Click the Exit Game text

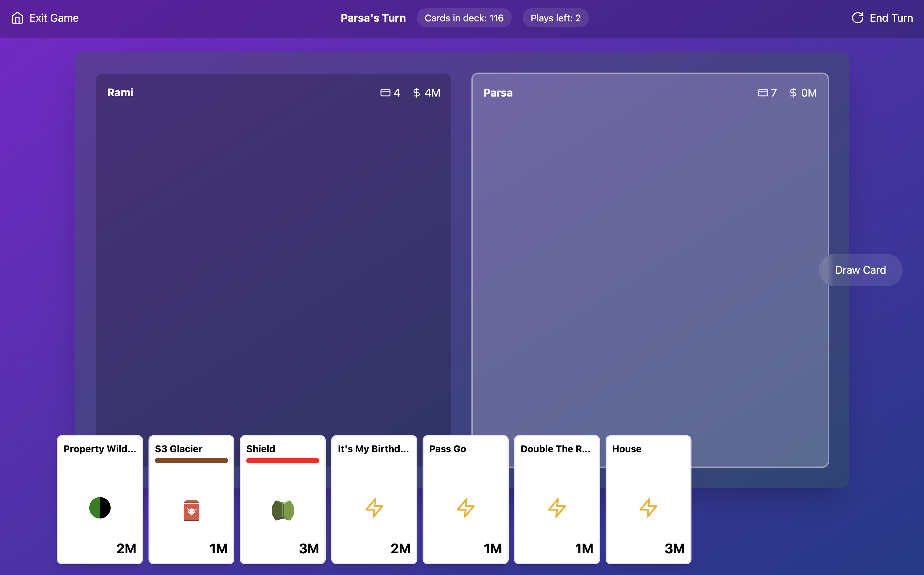54,18
